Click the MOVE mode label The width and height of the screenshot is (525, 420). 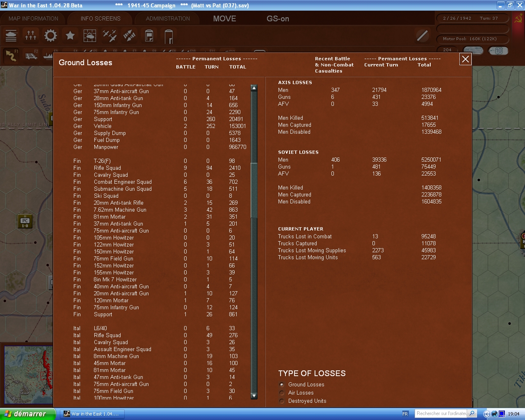point(225,18)
